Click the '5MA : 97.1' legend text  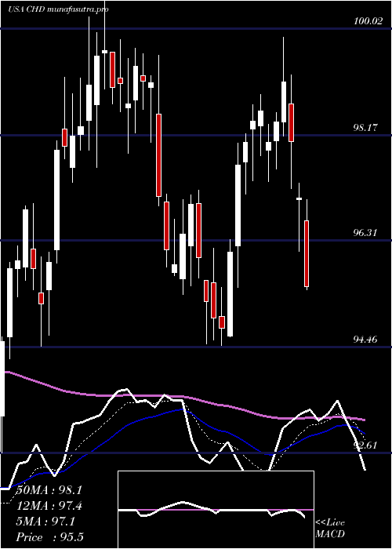(x=45, y=522)
